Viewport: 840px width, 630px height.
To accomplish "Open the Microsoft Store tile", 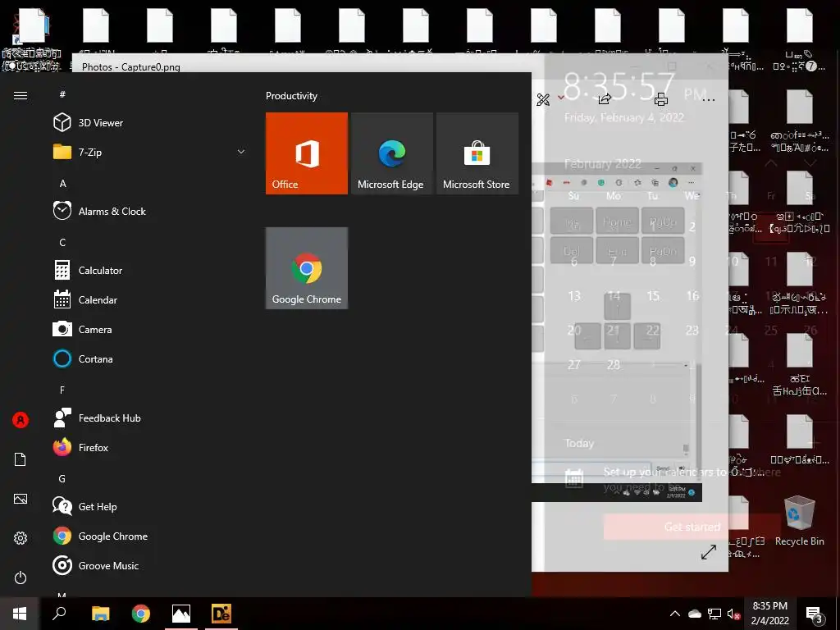I will click(477, 153).
